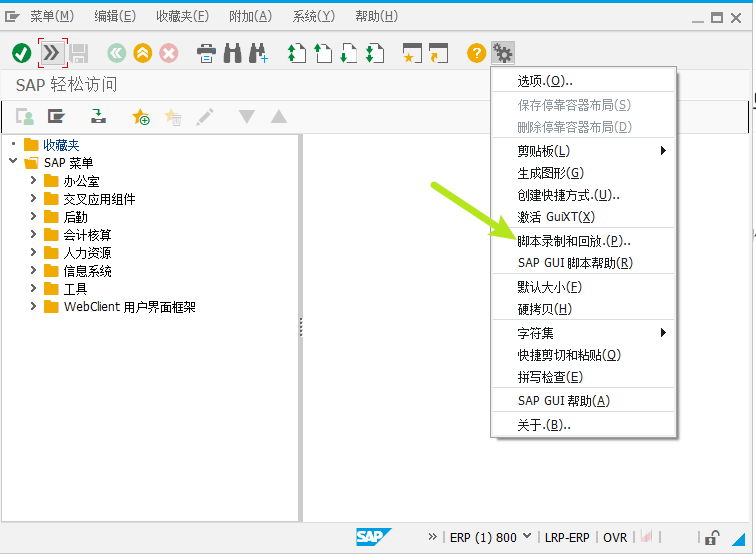Open SAP GUI 帮助(A) menu entry

[583, 401]
